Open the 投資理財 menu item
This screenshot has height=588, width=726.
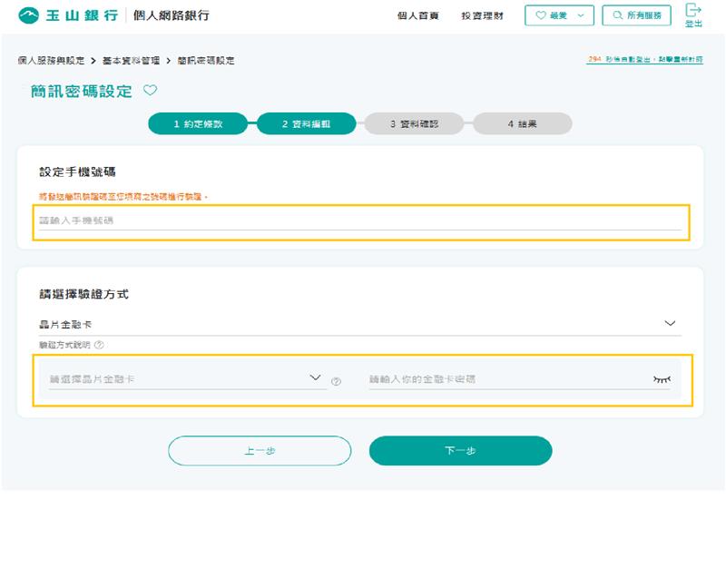482,15
